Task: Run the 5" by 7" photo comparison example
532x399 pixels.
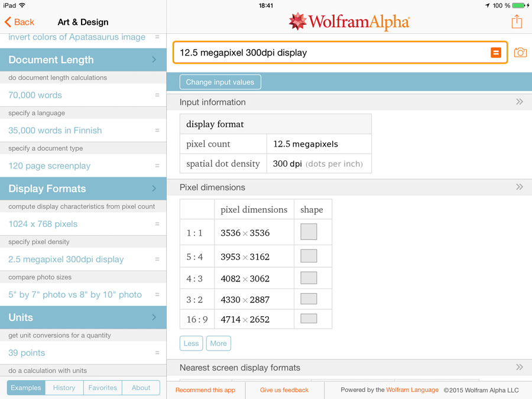Action: tap(75, 294)
